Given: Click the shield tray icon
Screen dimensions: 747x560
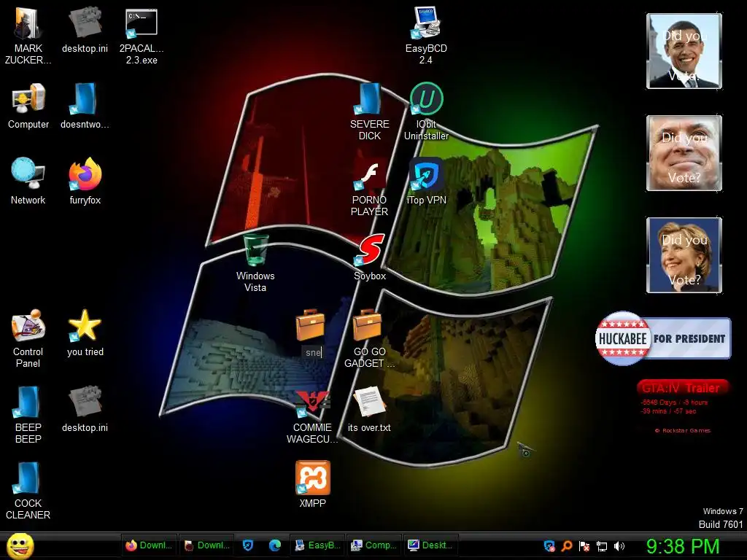Looking at the screenshot, I should click(x=549, y=546).
